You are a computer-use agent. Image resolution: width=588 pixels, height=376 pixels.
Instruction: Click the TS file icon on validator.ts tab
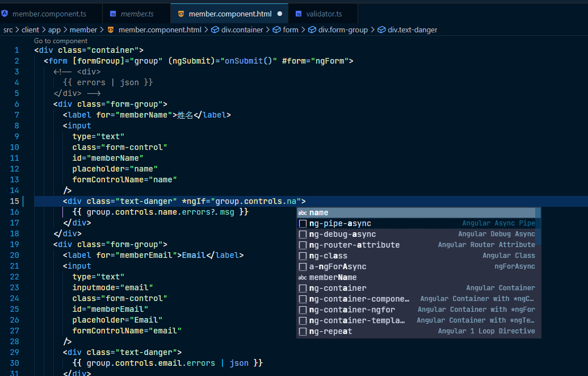point(298,13)
